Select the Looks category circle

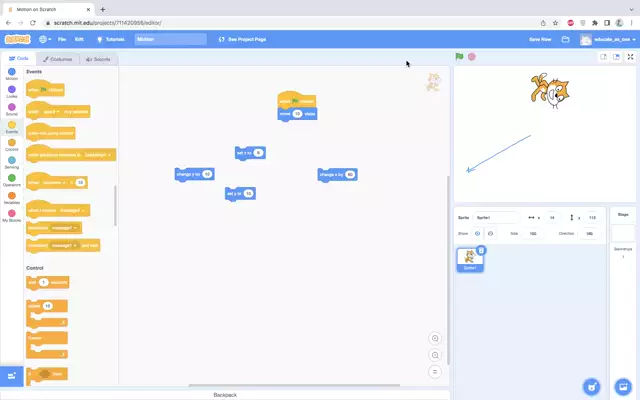(12, 89)
